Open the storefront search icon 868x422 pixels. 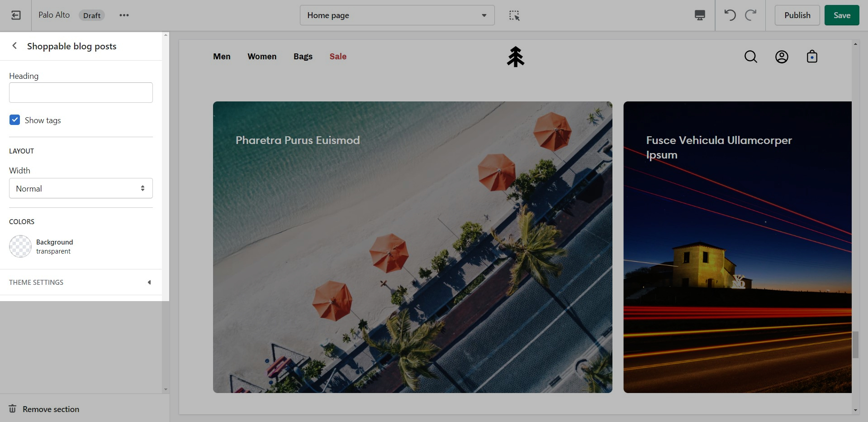point(750,57)
